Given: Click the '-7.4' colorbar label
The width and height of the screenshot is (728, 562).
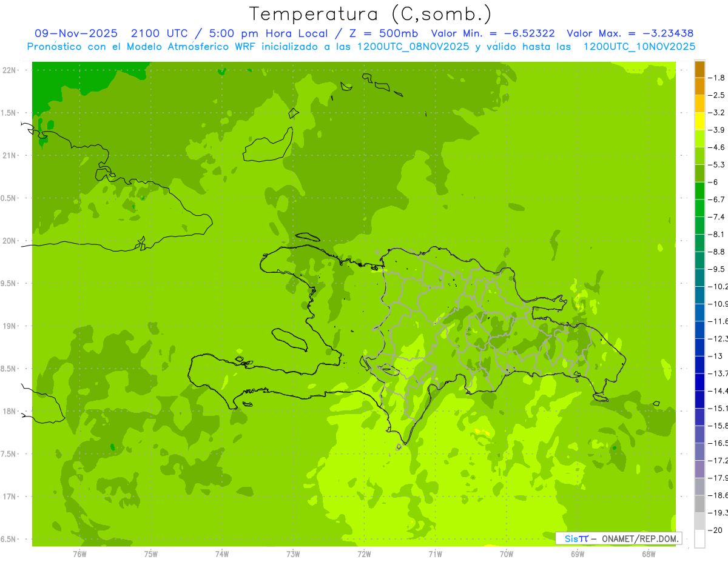Looking at the screenshot, I should click(x=716, y=217).
